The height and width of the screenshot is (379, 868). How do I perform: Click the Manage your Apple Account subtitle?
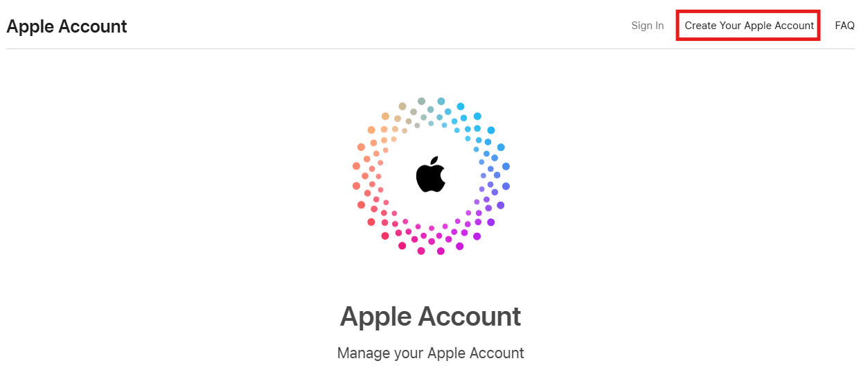(430, 353)
